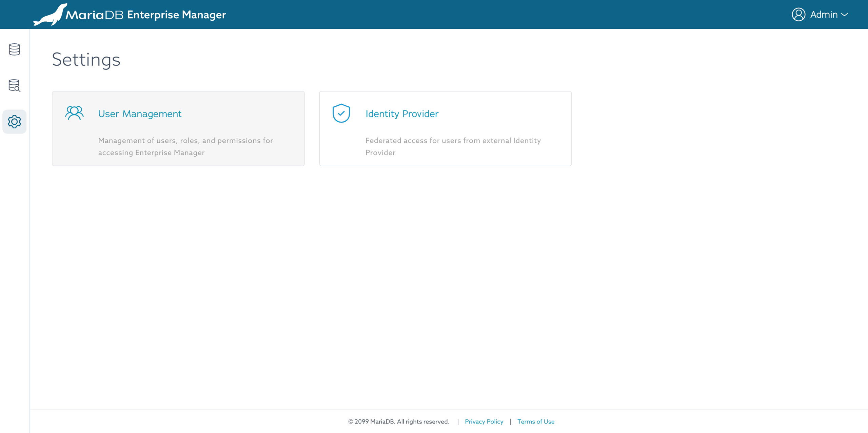The width and height of the screenshot is (868, 433).
Task: Click the Identity Provider shield icon
Action: (341, 113)
